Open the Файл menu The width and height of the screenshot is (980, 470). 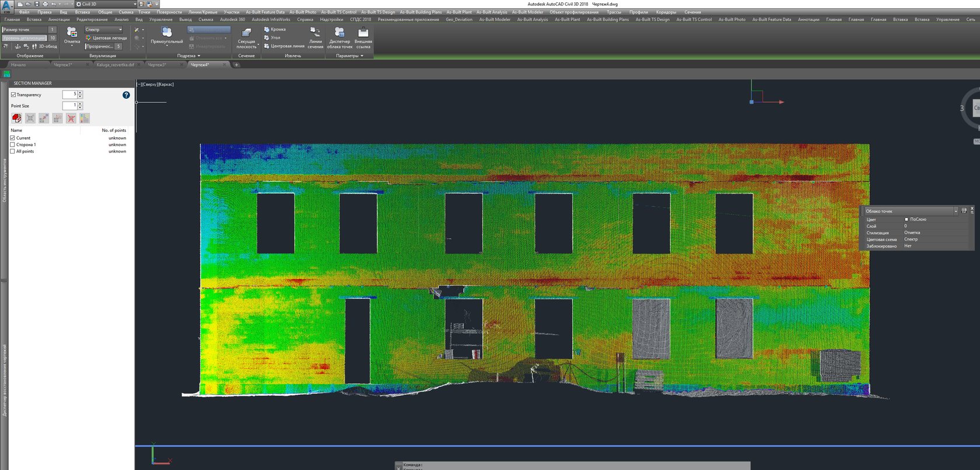click(24, 12)
